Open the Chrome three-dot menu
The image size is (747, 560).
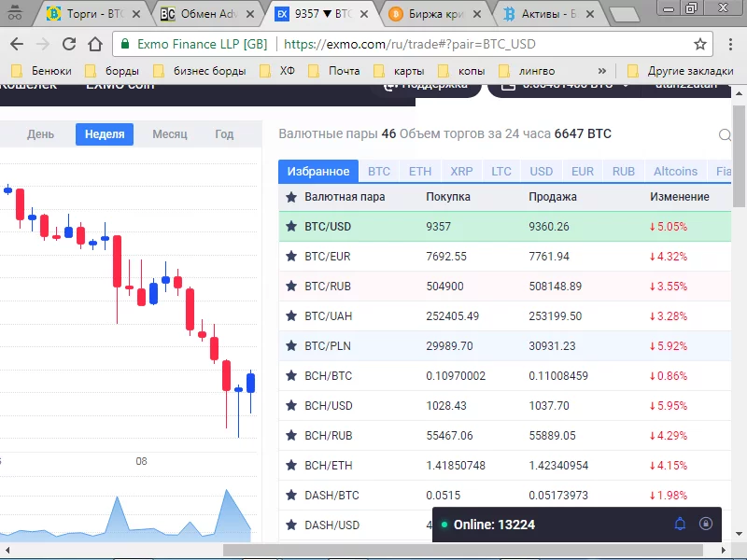(x=730, y=44)
